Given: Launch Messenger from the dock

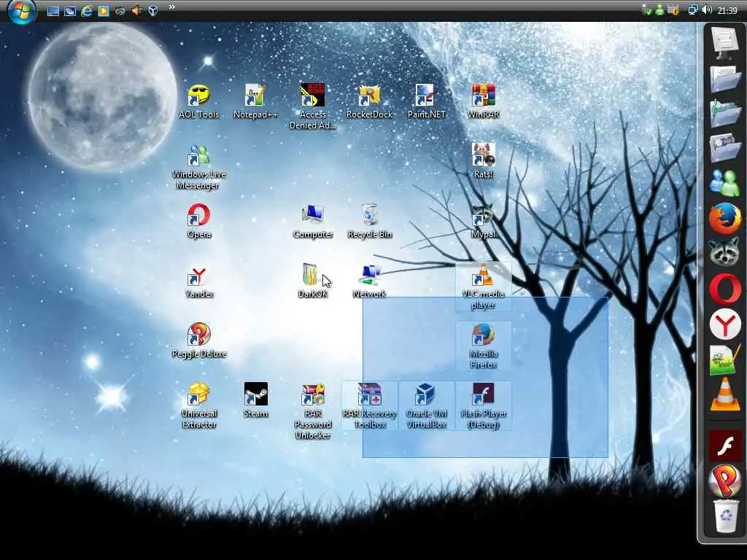Looking at the screenshot, I should tap(724, 183).
